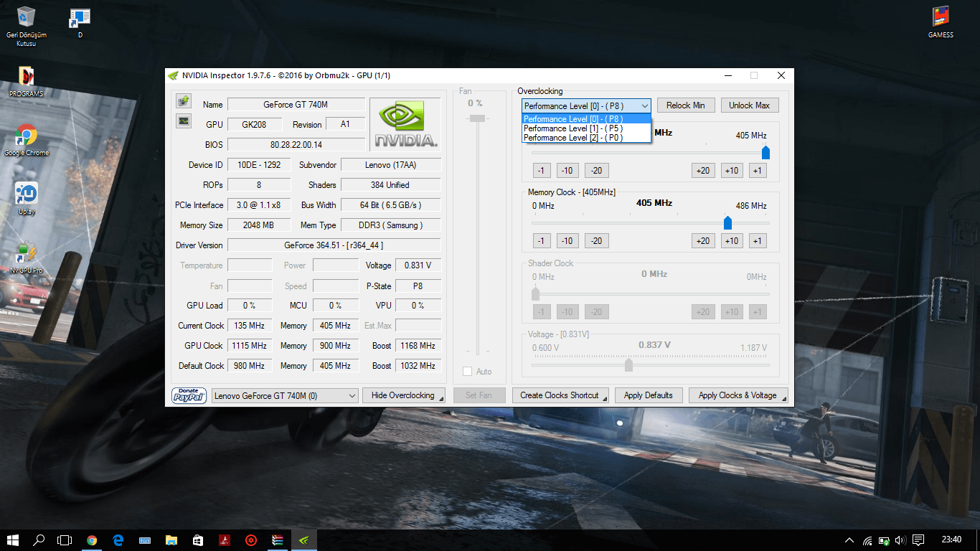This screenshot has width=980, height=551.
Task: Select Performance Level [0] - (P8) option
Action: [x=586, y=119]
